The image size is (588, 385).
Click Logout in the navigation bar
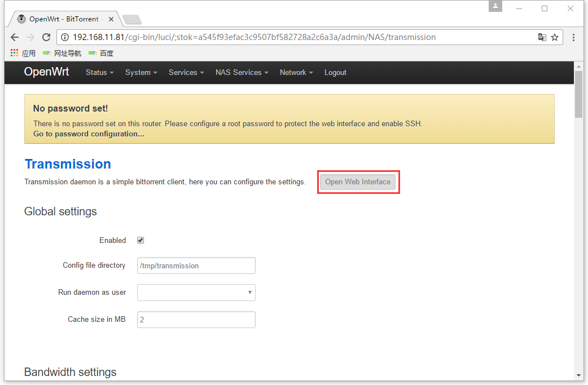(x=335, y=72)
